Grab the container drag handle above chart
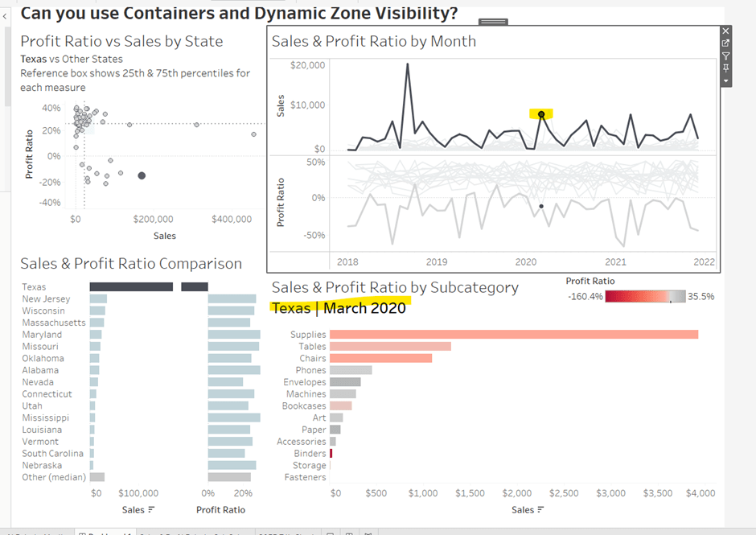The width and height of the screenshot is (756, 535). (492, 22)
